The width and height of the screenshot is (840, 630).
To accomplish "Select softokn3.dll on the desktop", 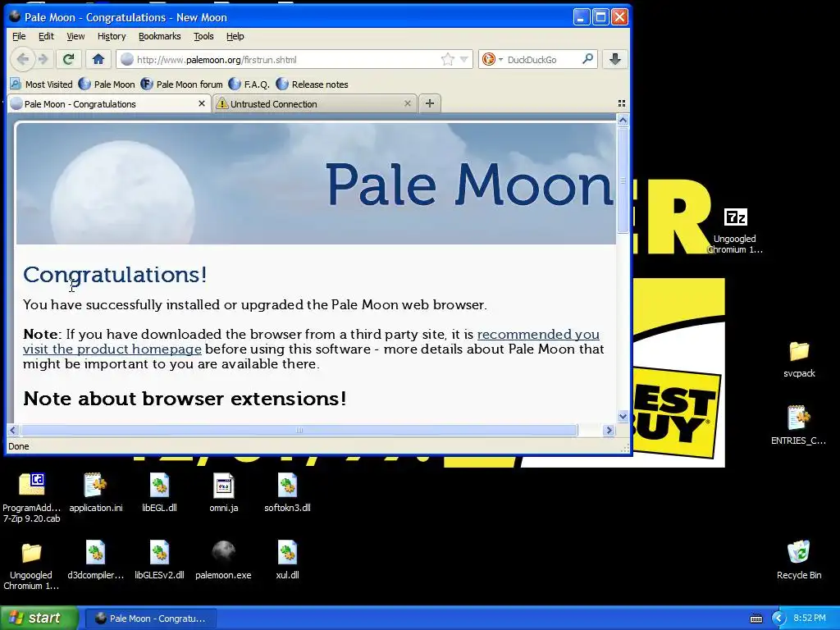I will pyautogui.click(x=287, y=492).
